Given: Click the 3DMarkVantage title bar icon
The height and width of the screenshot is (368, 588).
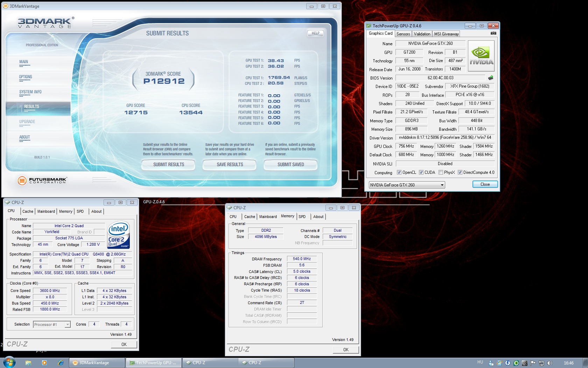Looking at the screenshot, I should pyautogui.click(x=5, y=6).
